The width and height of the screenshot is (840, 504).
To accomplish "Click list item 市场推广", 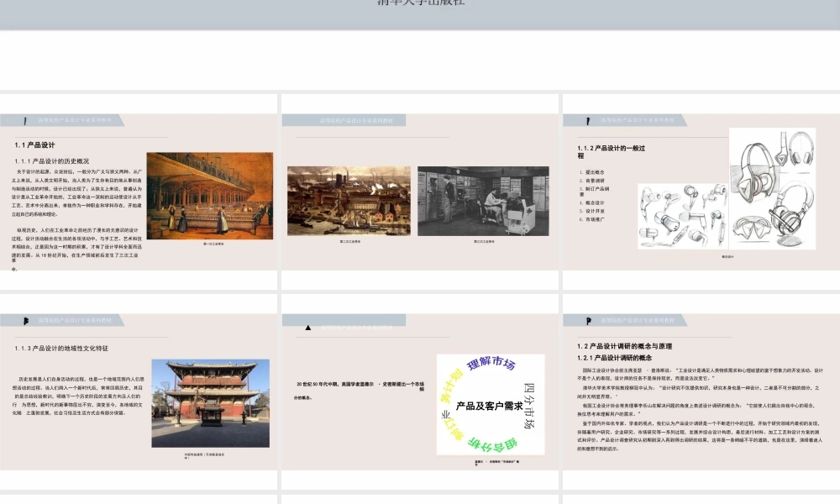I will click(595, 219).
